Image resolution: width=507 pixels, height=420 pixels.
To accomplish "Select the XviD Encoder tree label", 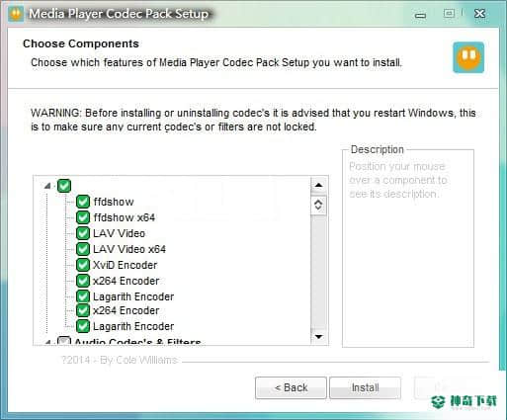I will (x=126, y=265).
